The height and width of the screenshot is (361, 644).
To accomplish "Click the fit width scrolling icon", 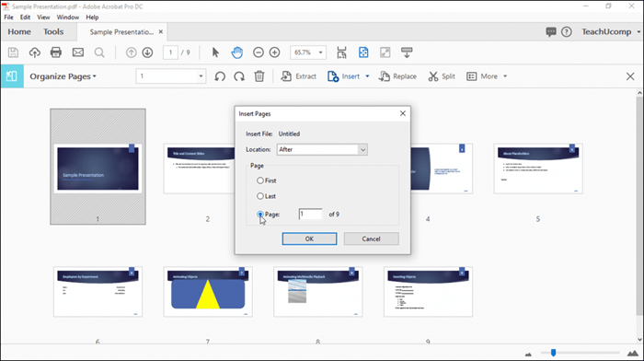I will point(341,52).
